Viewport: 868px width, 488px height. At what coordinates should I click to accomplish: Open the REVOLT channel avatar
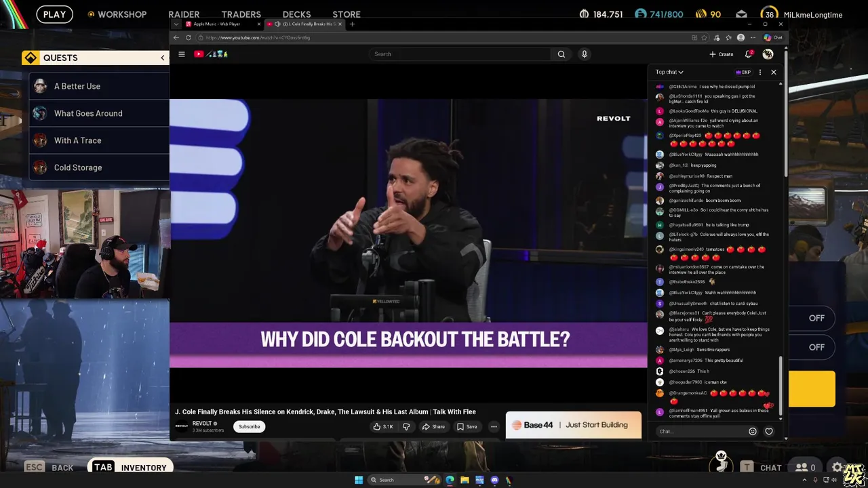(x=182, y=426)
